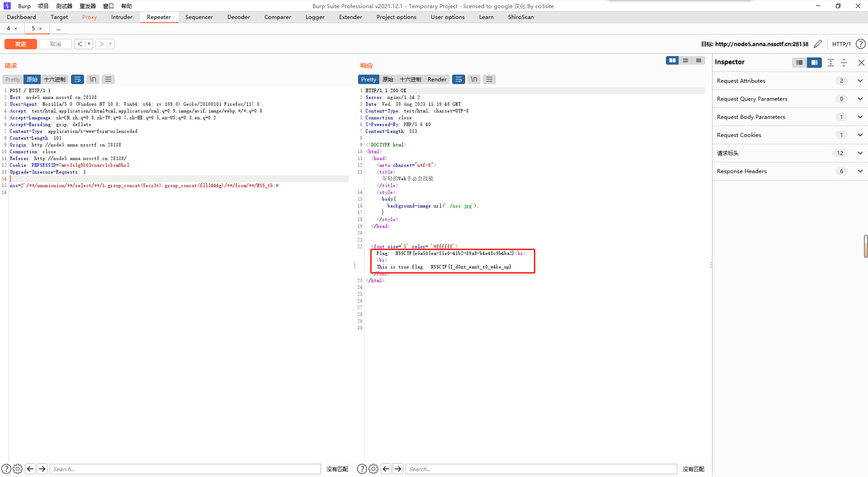Viewport: 868px width, 477px height.
Task: Select Render view in response pane
Action: (437, 80)
